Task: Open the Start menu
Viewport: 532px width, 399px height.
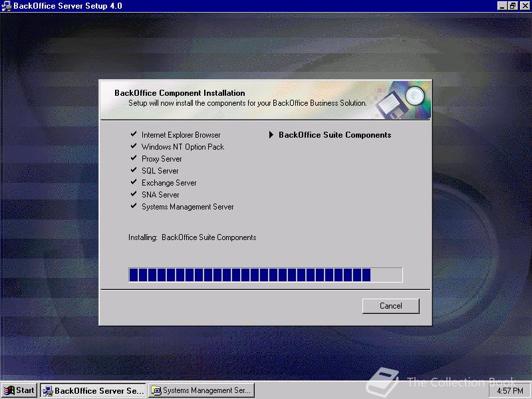Action: pyautogui.click(x=19, y=390)
